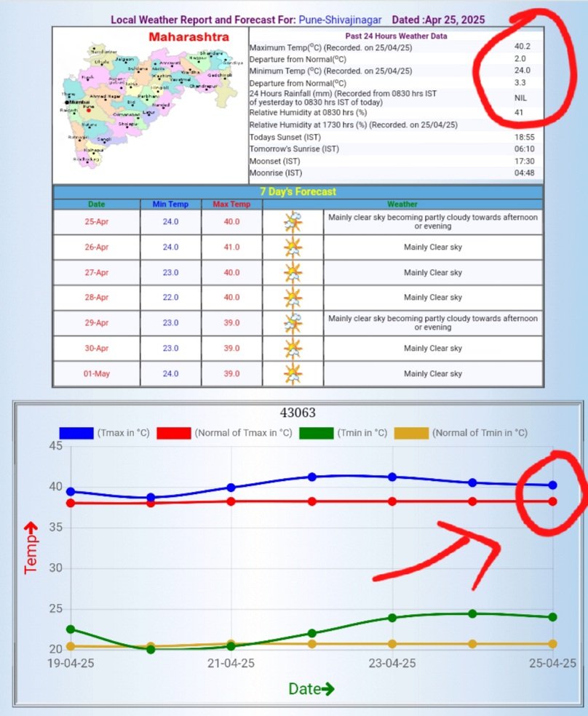Click the Weather column header
Image resolution: width=588 pixels, height=716 pixels.
[402, 204]
